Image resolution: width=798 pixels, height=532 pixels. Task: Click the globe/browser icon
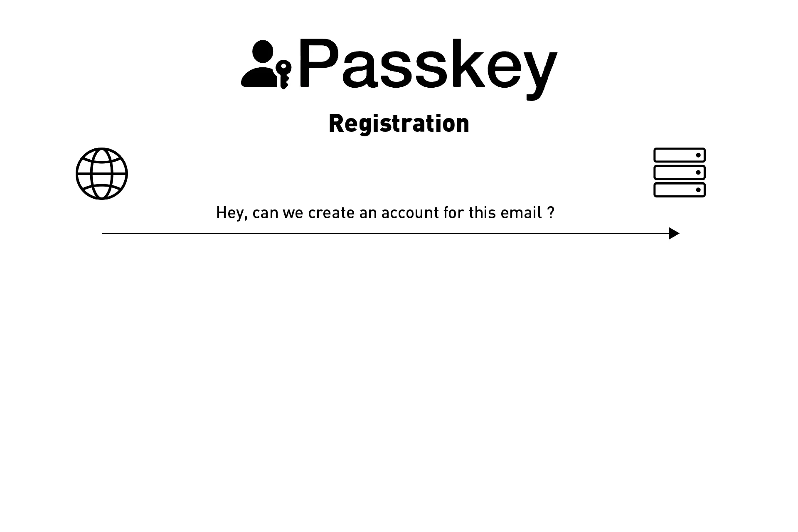[x=101, y=173]
